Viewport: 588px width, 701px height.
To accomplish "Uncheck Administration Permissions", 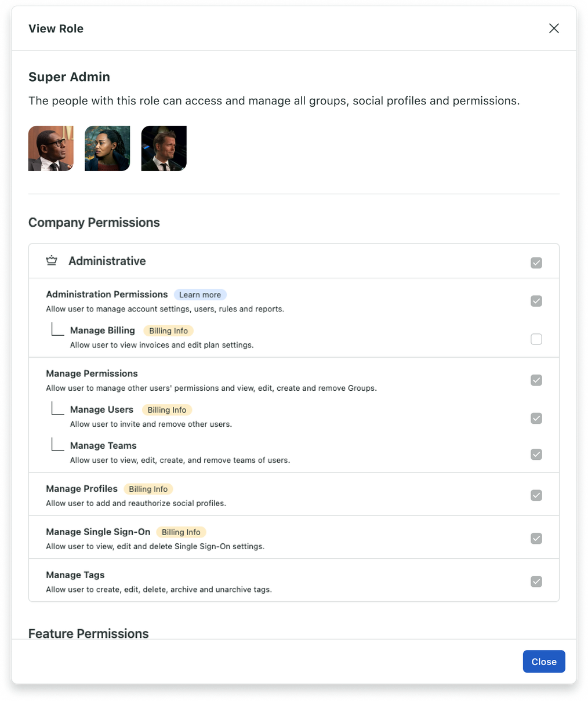I will point(536,301).
